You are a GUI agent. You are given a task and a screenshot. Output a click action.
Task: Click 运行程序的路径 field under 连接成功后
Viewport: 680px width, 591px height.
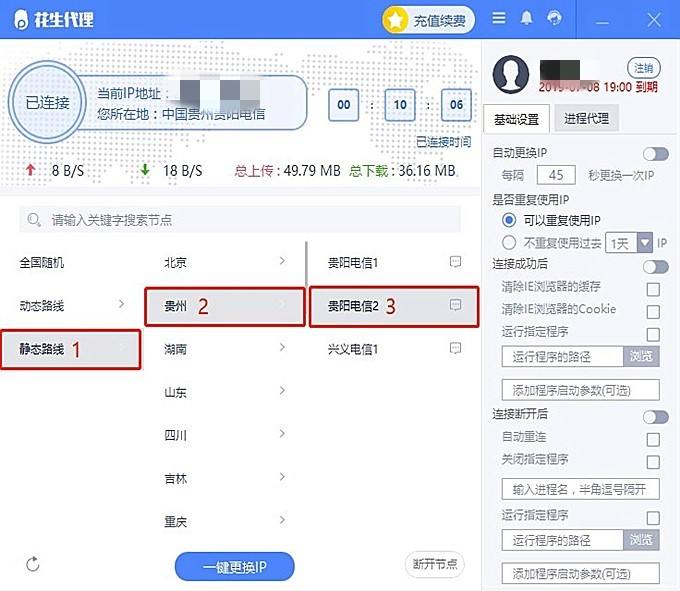pyautogui.click(x=562, y=356)
